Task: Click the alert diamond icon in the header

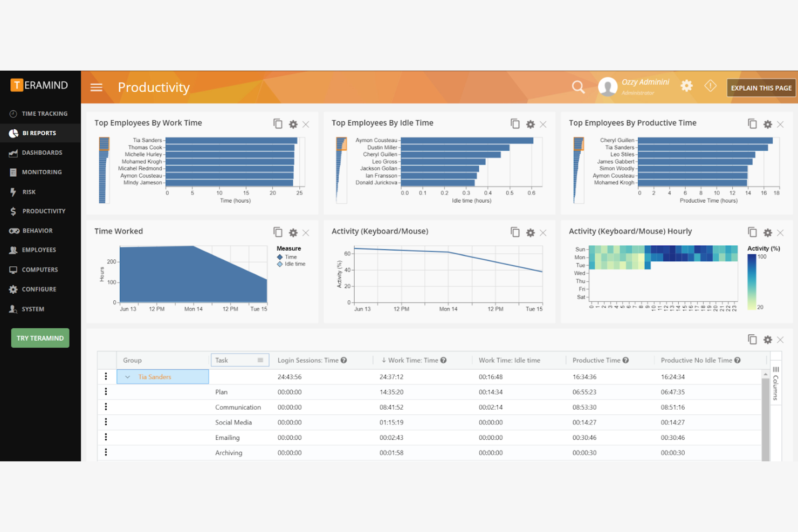Action: 710,86
